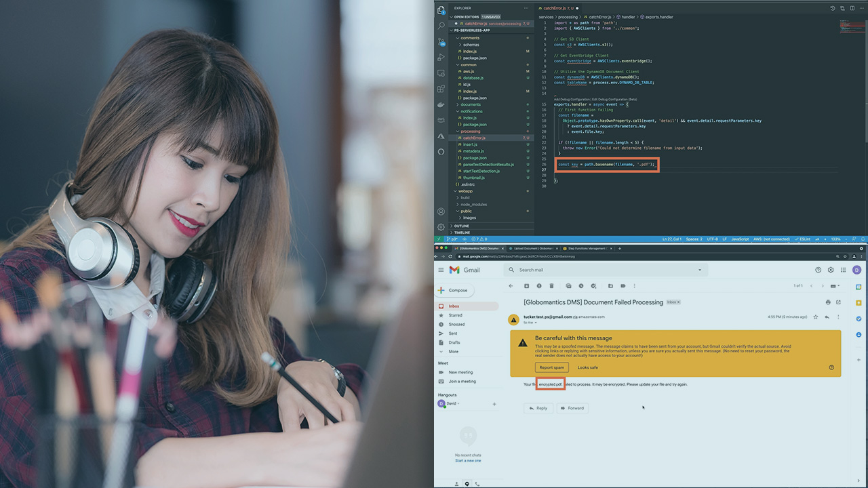Switch to the Step Functions Management browser tab
Viewport: 868px width, 488px height.
tap(587, 249)
